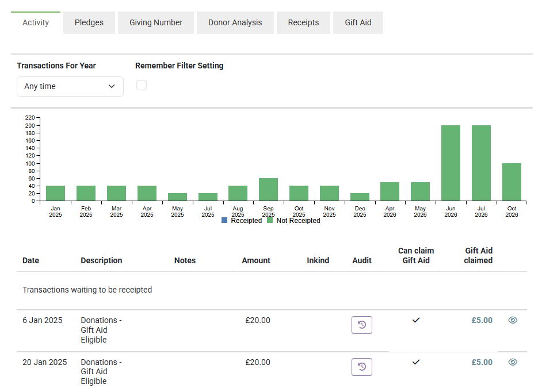This screenshot has width=542, height=392.
Task: Click the Sep 2025 bar in the chart
Action: (x=268, y=190)
